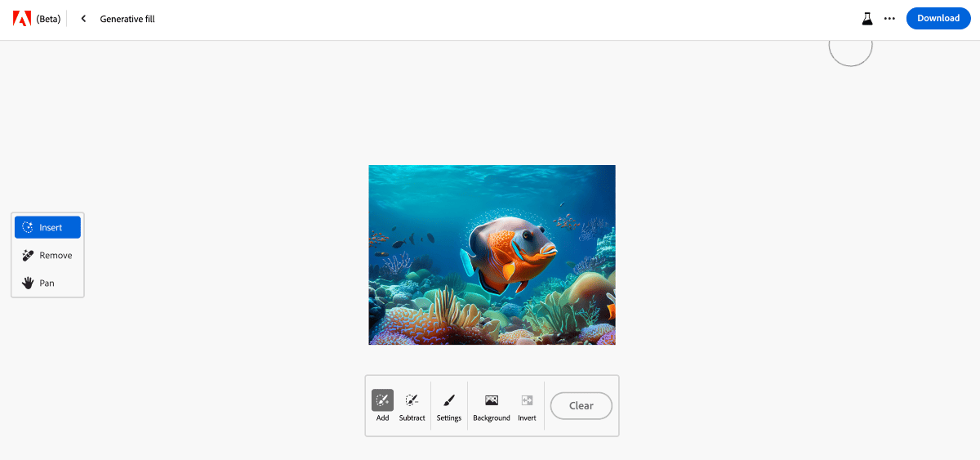Clear the current selection
Image resolution: width=980 pixels, height=460 pixels.
581,405
